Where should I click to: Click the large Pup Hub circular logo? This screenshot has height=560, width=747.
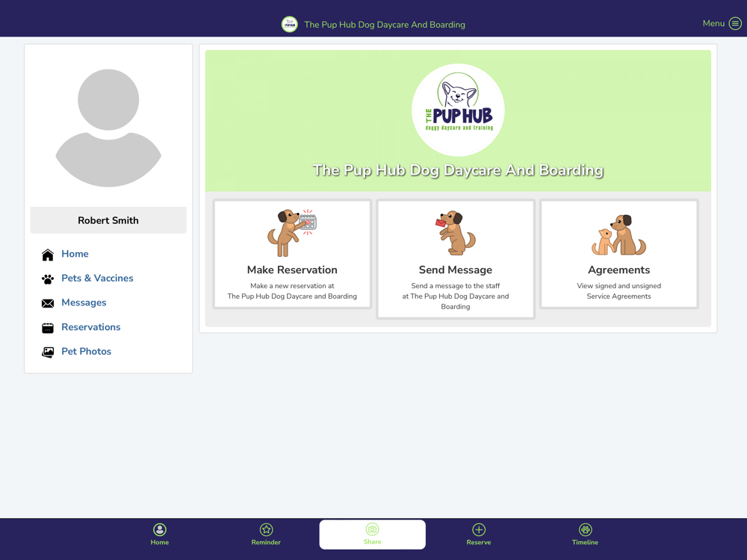458,110
